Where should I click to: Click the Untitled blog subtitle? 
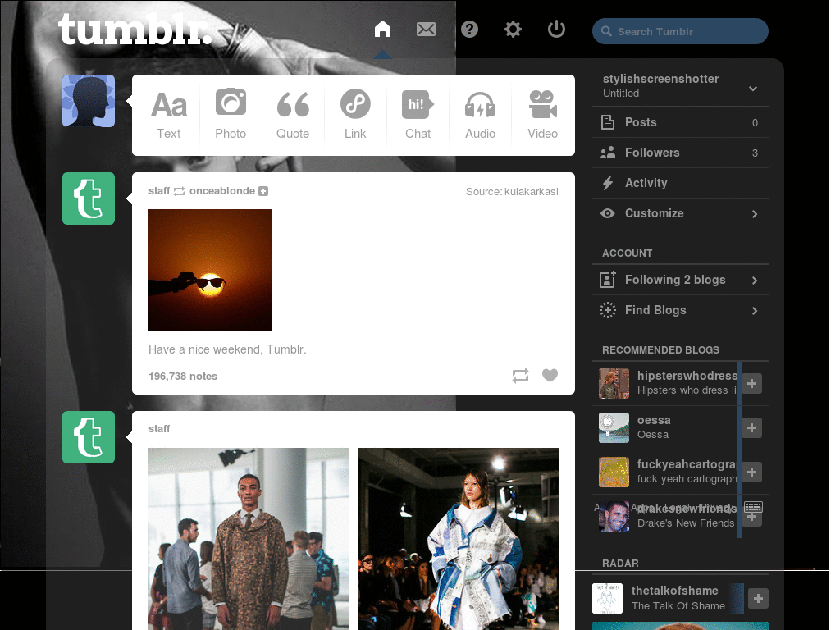(x=621, y=94)
